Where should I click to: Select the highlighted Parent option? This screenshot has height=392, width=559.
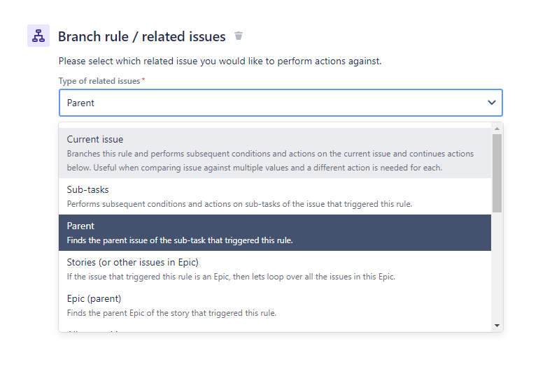coord(275,233)
